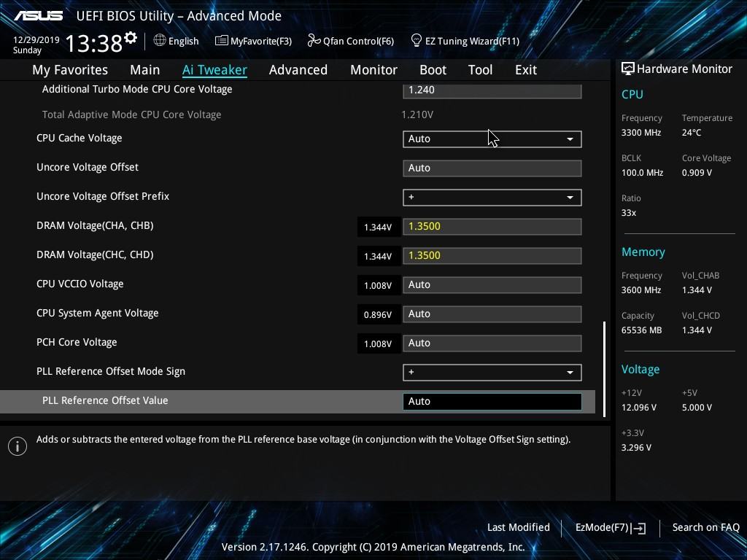Click the 0.896V System Agent reading
Image resolution: width=747 pixels, height=560 pixels.
click(378, 315)
